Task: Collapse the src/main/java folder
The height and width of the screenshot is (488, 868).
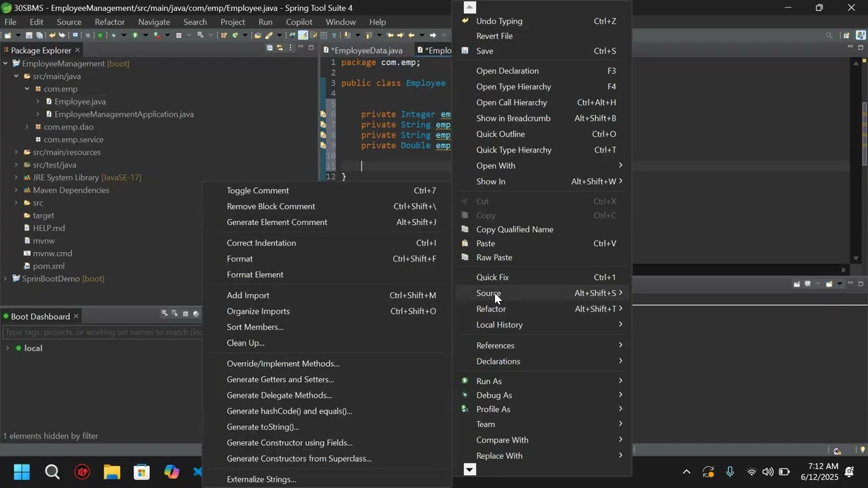Action: (x=16, y=77)
